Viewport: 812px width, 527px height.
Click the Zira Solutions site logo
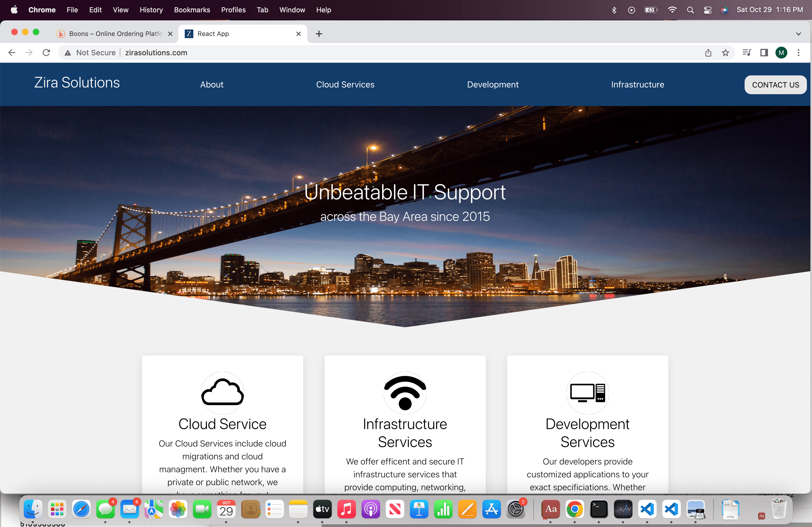click(77, 82)
